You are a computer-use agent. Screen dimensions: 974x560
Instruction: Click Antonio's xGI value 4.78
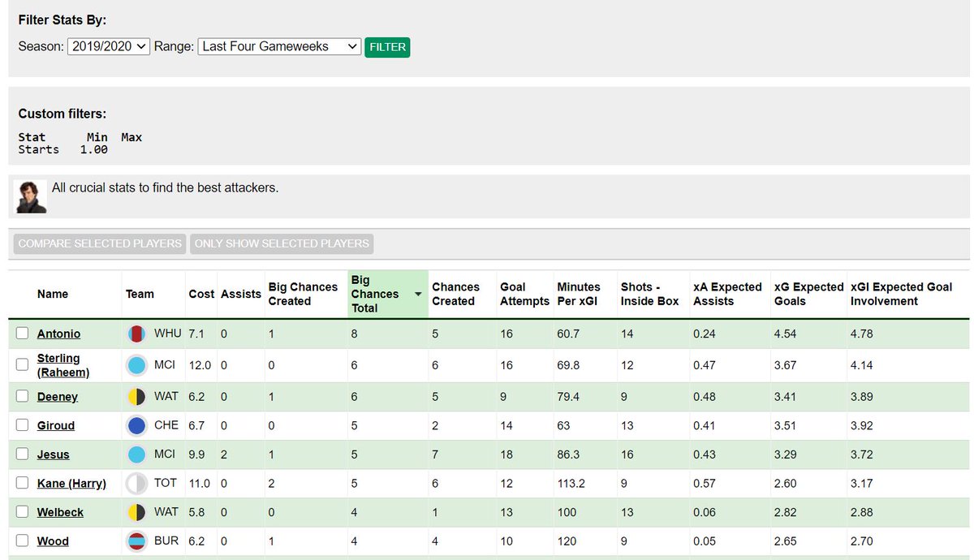tap(862, 334)
